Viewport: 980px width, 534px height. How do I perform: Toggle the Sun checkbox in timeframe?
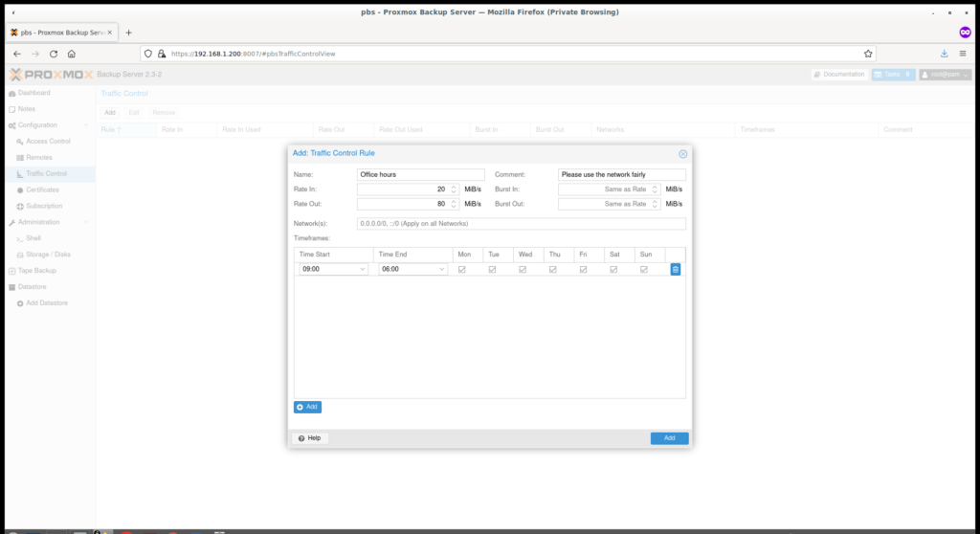643,270
